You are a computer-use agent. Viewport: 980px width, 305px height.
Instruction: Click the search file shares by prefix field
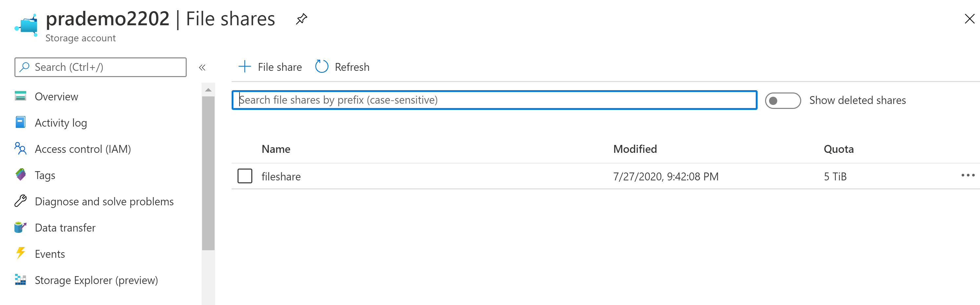click(494, 100)
